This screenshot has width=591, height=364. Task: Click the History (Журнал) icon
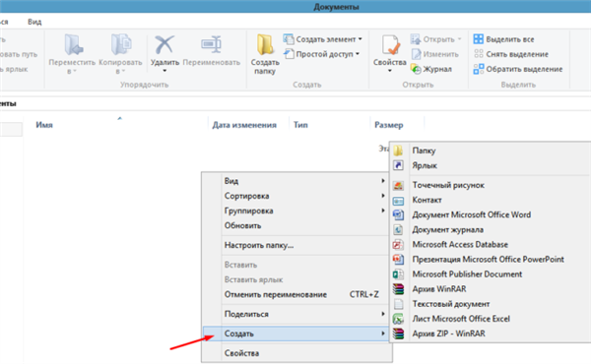click(416, 69)
